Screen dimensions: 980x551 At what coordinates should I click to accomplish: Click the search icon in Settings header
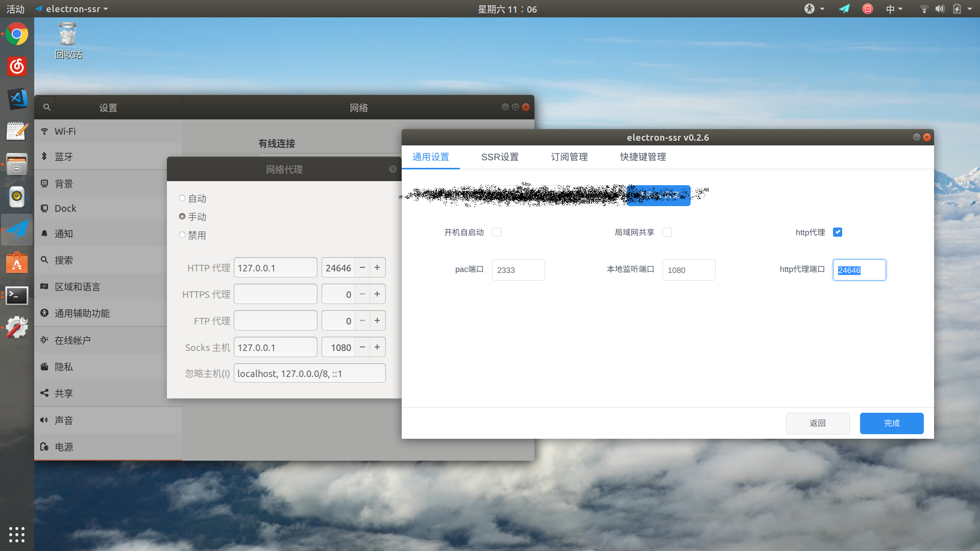click(x=47, y=107)
